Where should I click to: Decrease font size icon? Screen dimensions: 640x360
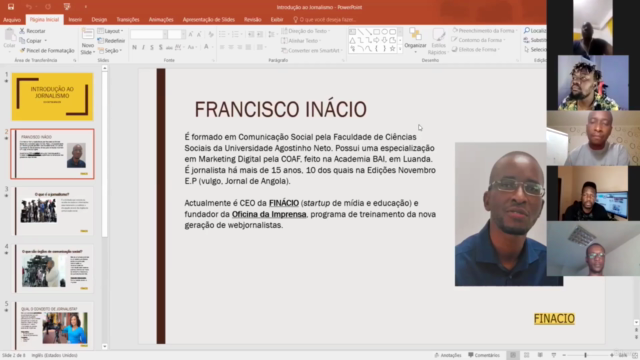[199, 35]
